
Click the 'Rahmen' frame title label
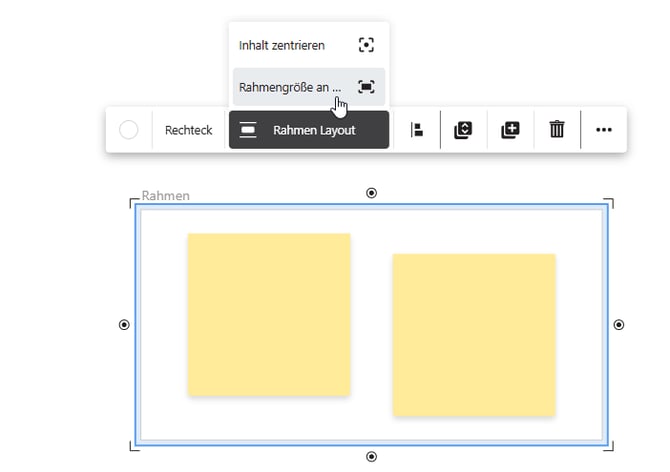click(x=165, y=196)
